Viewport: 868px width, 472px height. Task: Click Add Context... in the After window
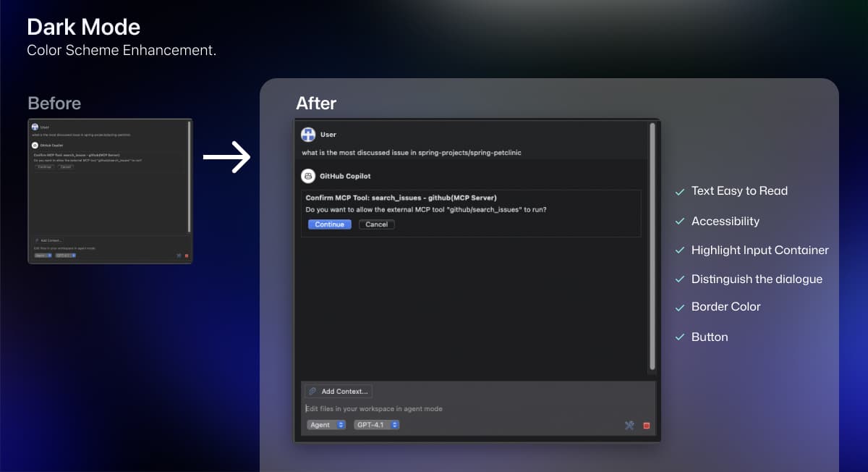point(339,391)
